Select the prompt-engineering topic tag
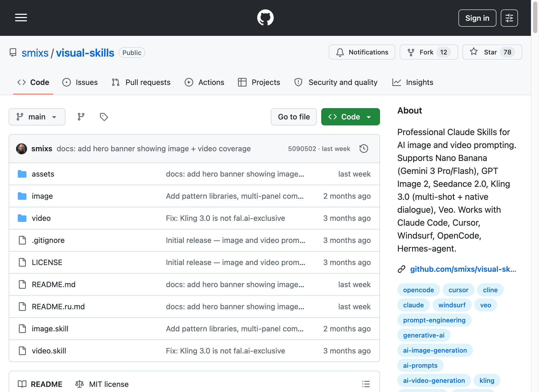539x392 pixels. 434,320
